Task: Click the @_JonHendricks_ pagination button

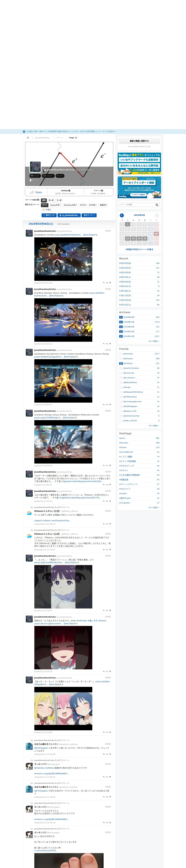Action: (x=69, y=215)
